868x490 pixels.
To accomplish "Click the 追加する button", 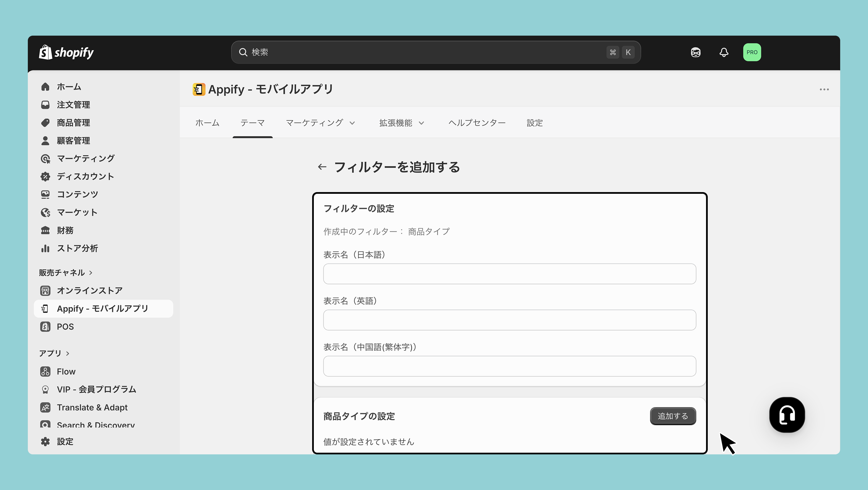I will [673, 416].
